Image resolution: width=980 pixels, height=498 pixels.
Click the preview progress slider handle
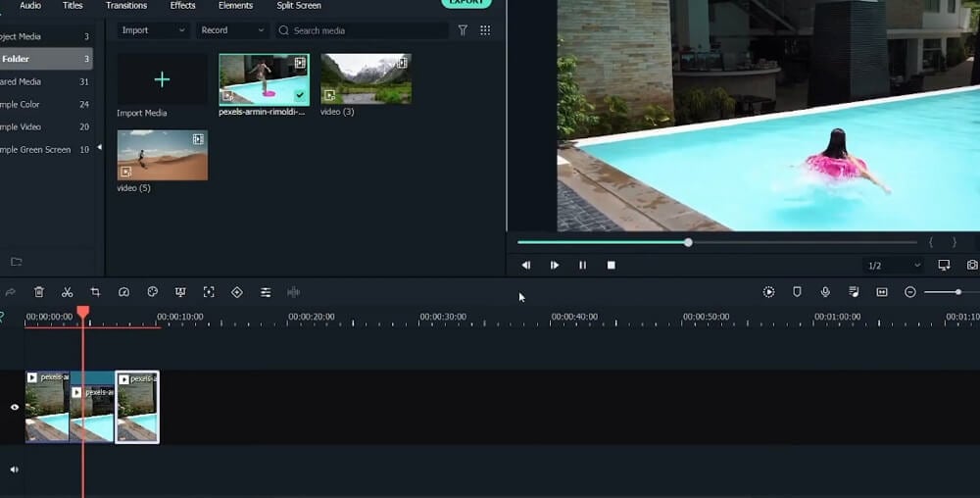click(x=688, y=242)
